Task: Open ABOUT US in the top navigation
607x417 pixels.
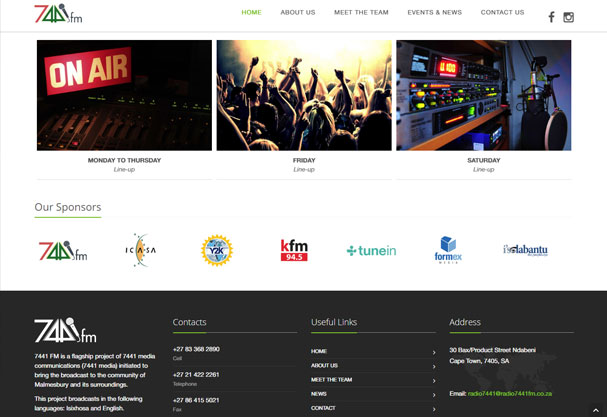Action: click(x=297, y=13)
